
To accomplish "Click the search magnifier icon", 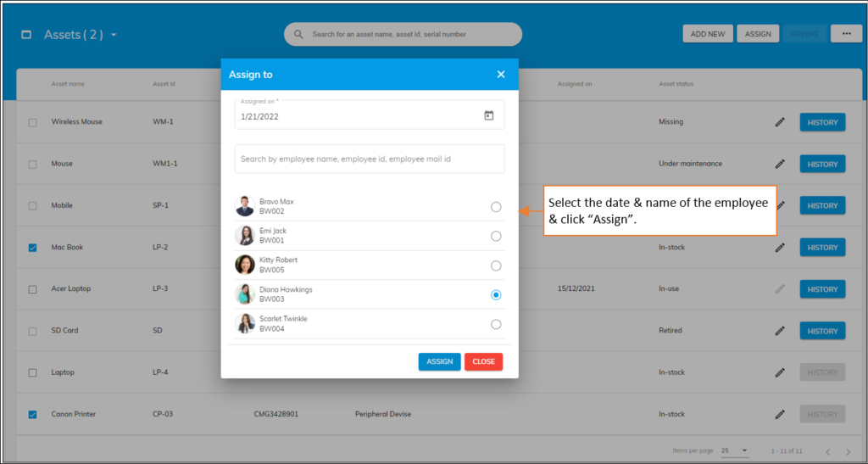I will (298, 35).
